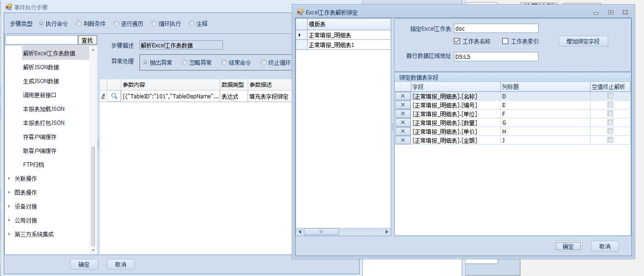Select 解析JSON数据 in the command list
The width and height of the screenshot is (644, 276).
pyautogui.click(x=41, y=67)
